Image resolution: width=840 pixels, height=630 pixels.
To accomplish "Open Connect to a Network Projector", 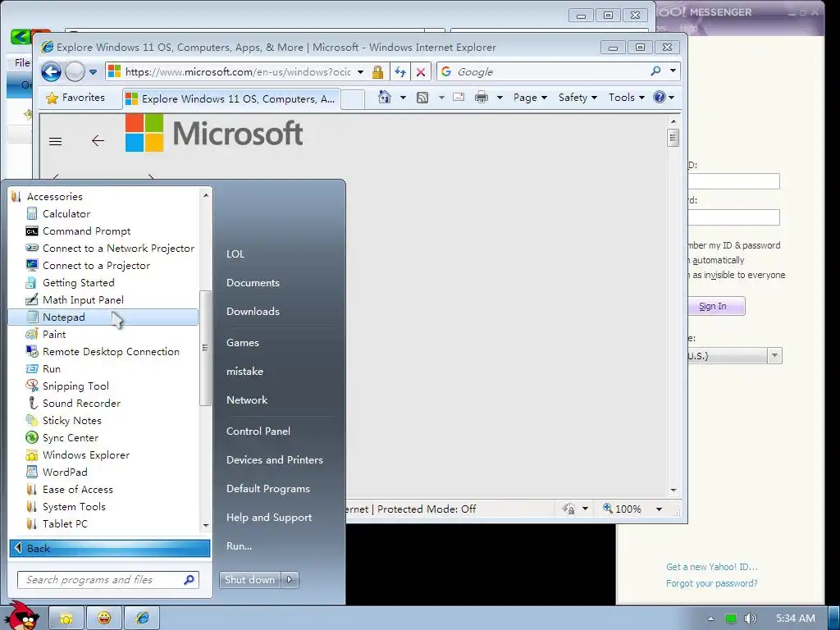I will pyautogui.click(x=111, y=248).
